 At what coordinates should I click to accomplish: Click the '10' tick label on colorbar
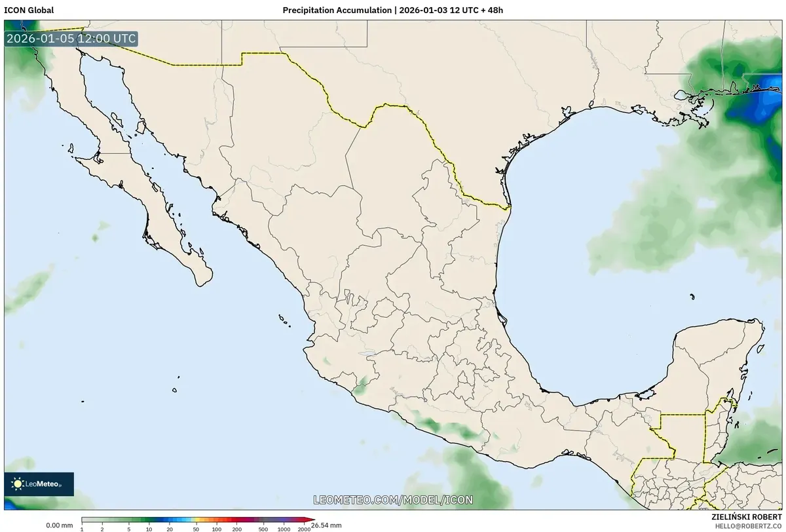point(149,529)
